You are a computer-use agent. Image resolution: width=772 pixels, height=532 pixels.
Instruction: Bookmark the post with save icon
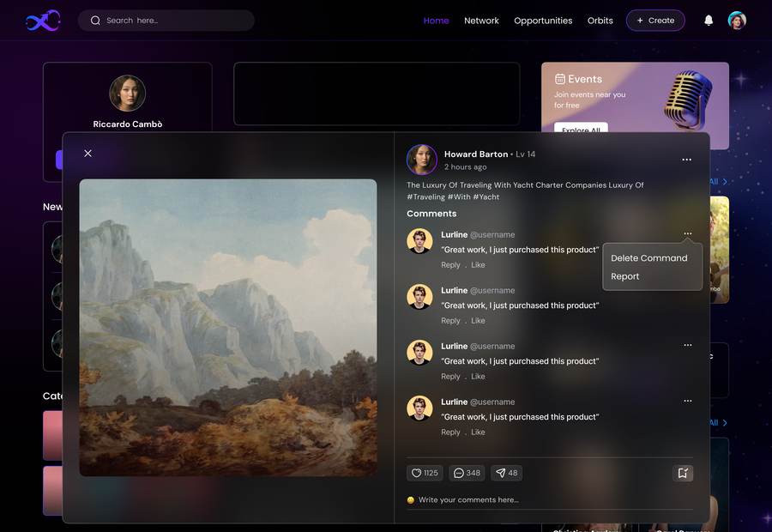coord(683,473)
